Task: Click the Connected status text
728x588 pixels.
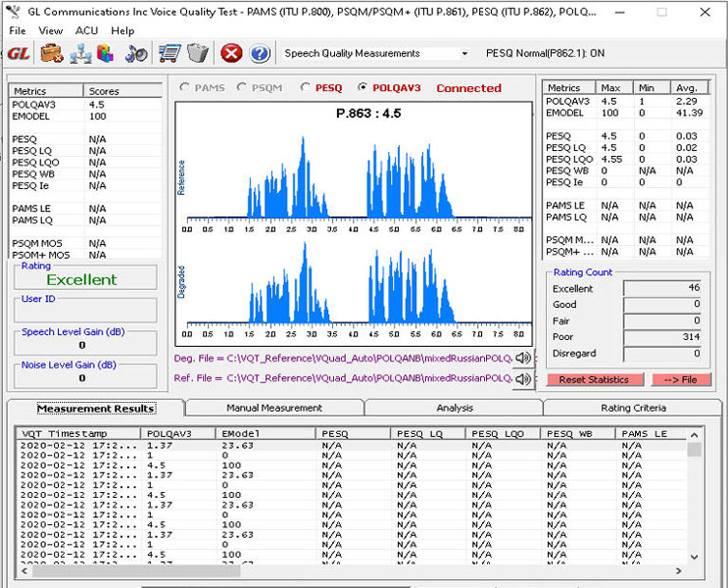Action: click(x=469, y=88)
